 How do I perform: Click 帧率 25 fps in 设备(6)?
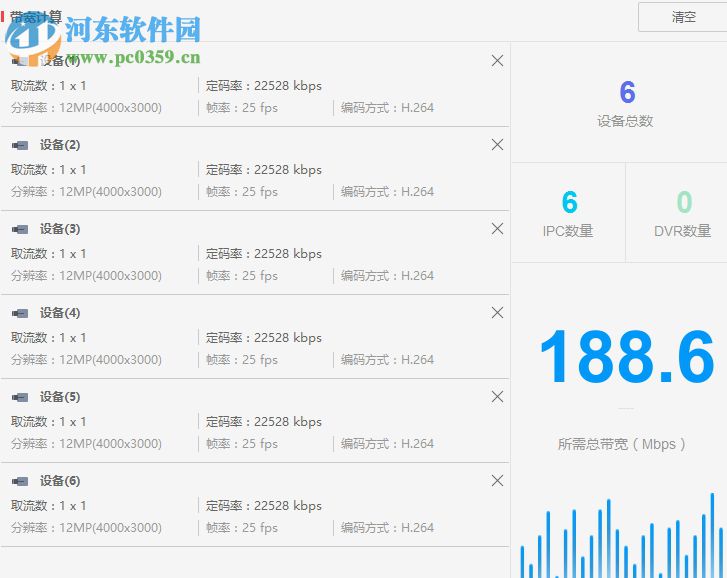[242, 527]
